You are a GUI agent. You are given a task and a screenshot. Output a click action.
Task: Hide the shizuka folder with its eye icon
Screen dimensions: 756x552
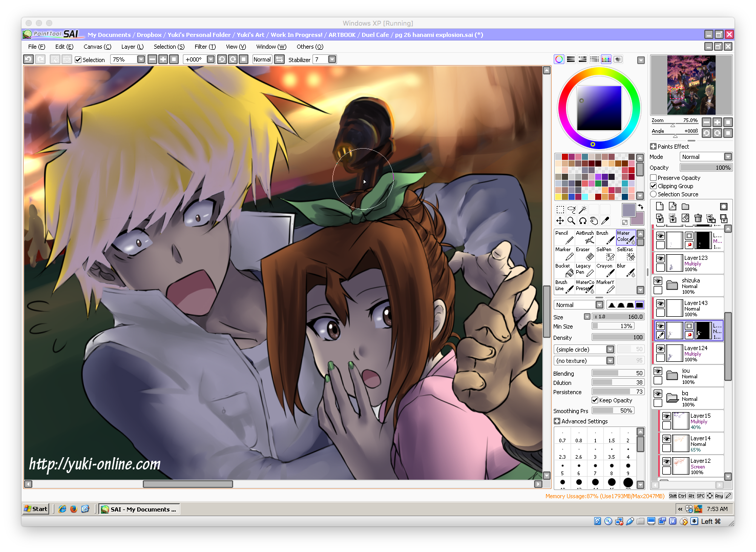(x=658, y=281)
